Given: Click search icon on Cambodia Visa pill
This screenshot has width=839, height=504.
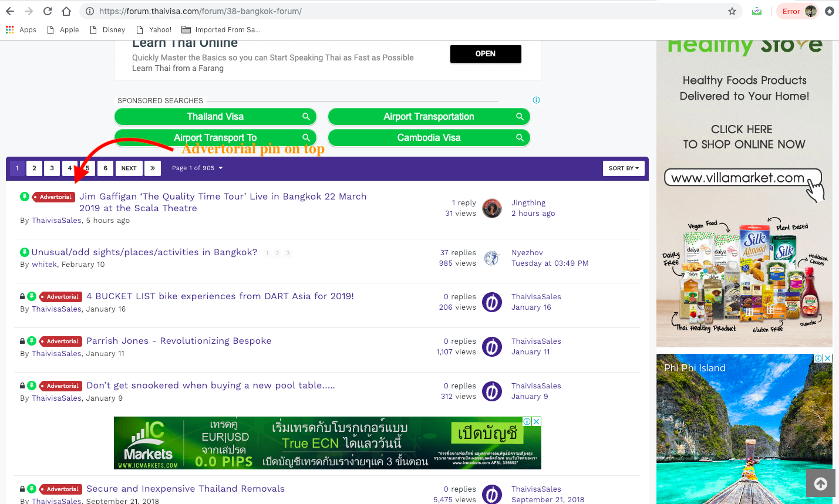Looking at the screenshot, I should click(x=520, y=138).
